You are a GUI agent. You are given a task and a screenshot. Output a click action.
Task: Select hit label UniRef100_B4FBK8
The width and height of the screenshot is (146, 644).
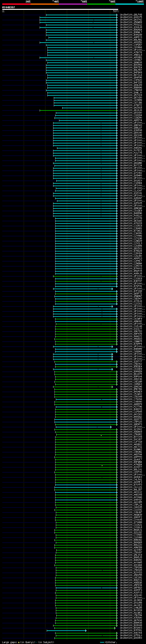click(x=131, y=72)
